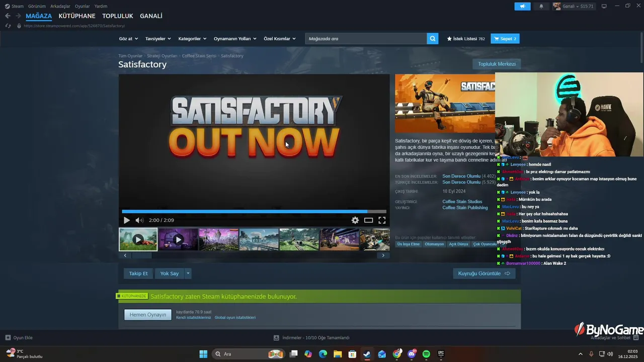Image resolution: width=644 pixels, height=362 pixels.
Task: Open video settings gear icon
Action: [355, 220]
